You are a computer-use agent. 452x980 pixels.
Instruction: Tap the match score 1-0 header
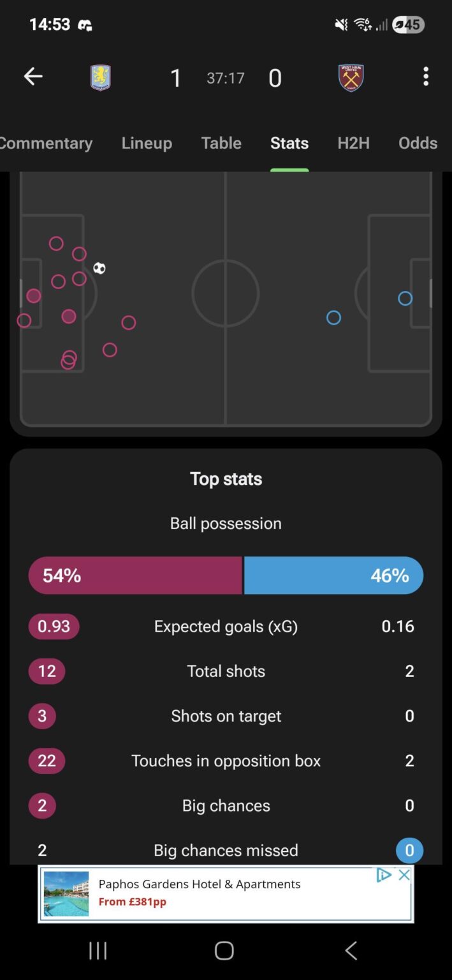(x=225, y=77)
